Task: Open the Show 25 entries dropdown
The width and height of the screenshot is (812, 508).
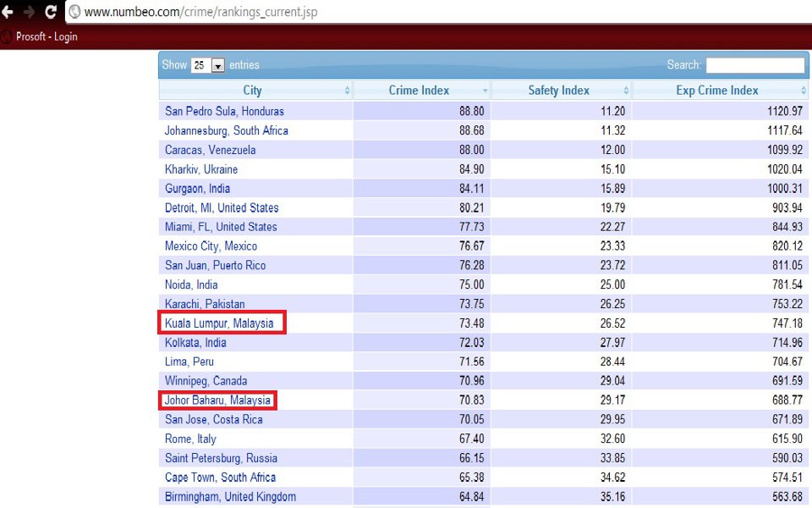Action: [208, 65]
